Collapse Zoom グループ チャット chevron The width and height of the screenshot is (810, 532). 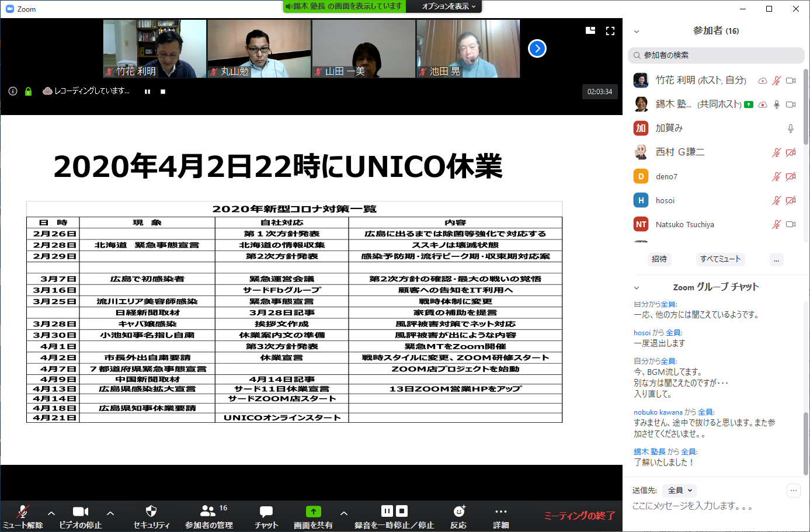coord(637,287)
